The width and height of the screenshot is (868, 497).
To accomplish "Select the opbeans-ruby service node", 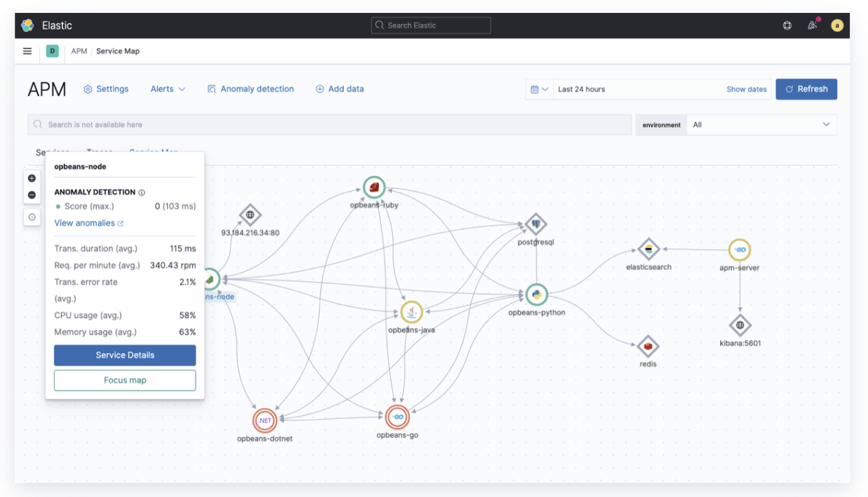I will point(374,187).
